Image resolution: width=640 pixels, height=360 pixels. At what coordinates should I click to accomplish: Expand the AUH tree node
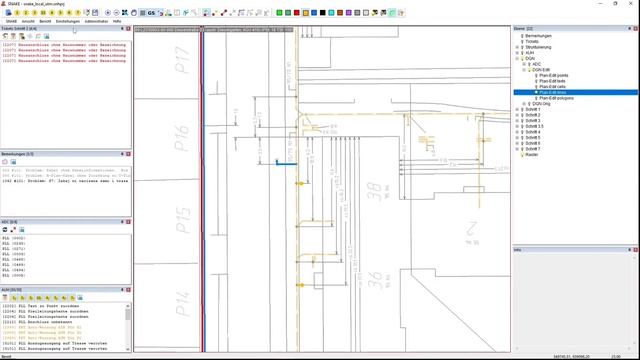[x=517, y=53]
